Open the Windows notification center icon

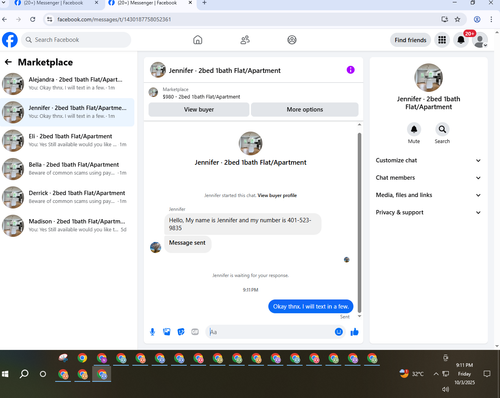487,374
